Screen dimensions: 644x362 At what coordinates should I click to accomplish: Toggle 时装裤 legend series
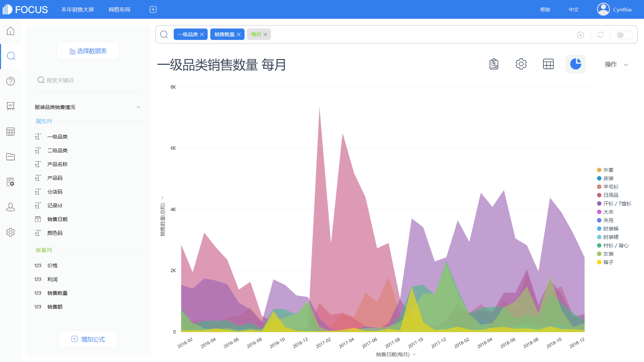coord(607,228)
